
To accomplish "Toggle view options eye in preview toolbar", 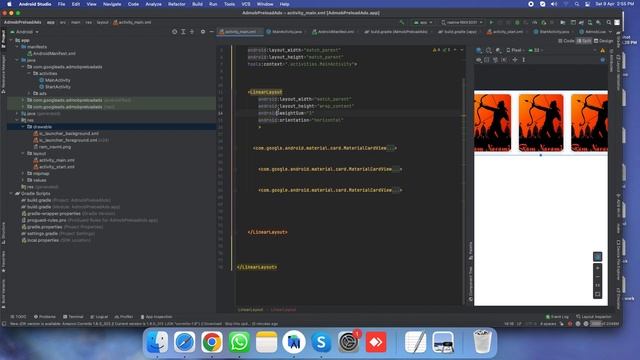I will coord(479,60).
